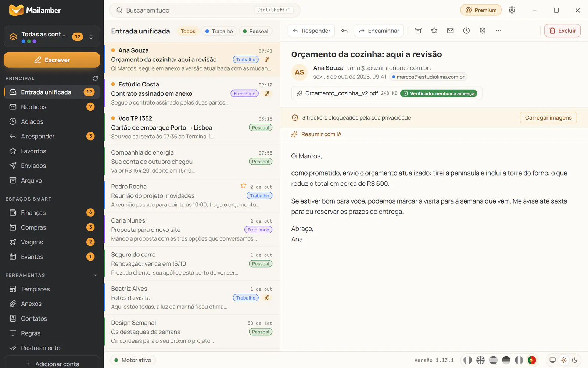Click the reply-all double arrow icon

[x=344, y=31]
